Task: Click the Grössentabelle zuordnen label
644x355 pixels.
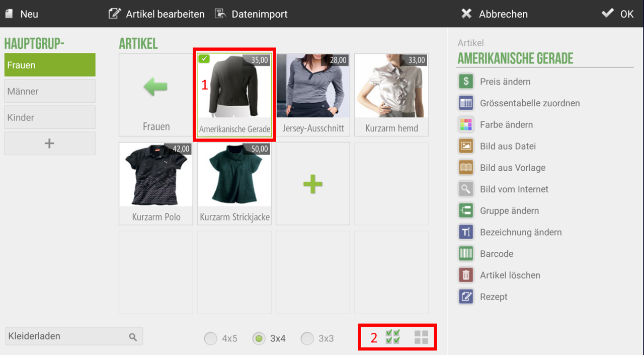Action: (x=530, y=103)
